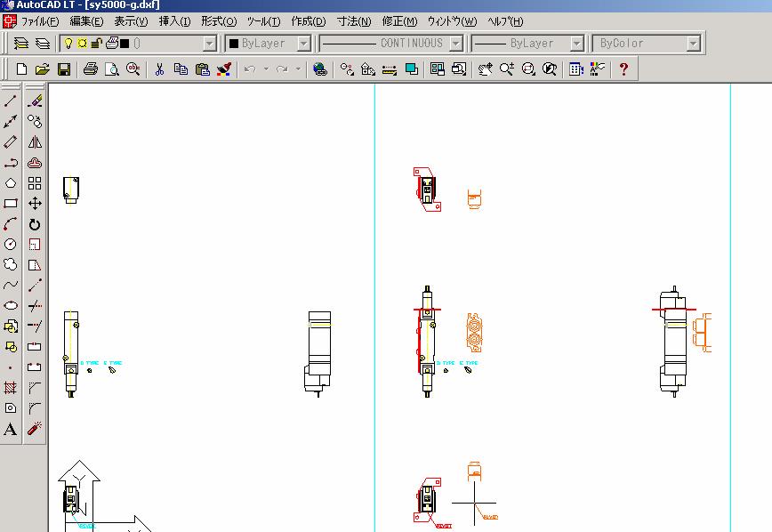Open the ByColor plot style dropdown
Screen dimensions: 772x532
[693, 44]
